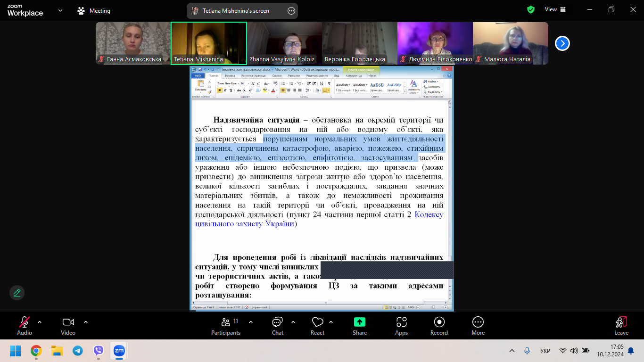This screenshot has height=362, width=644.
Task: Toggle Superscript (x²) in Word ribbon
Action: [x=250, y=90]
